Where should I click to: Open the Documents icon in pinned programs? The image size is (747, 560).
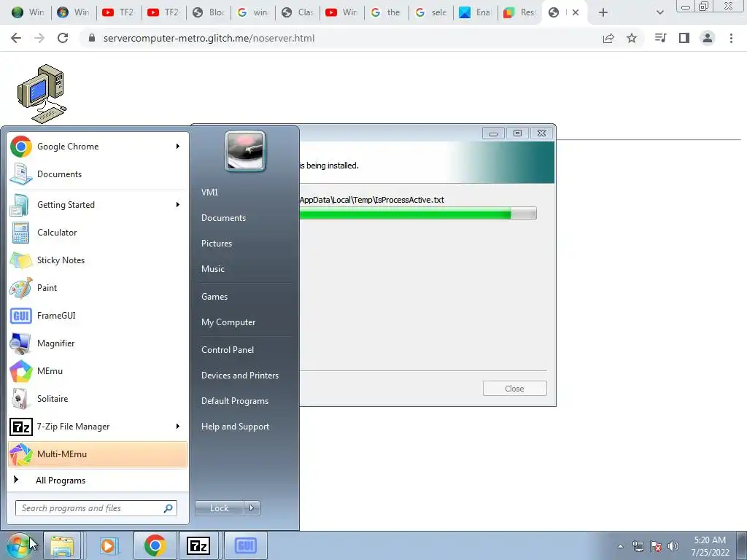pos(21,174)
